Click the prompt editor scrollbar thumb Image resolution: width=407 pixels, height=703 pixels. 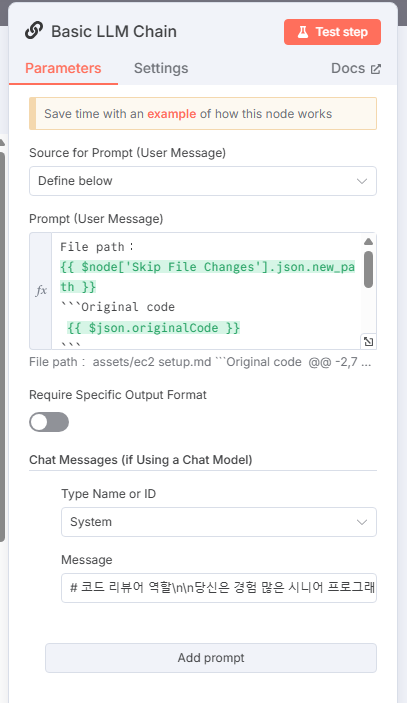(368, 269)
